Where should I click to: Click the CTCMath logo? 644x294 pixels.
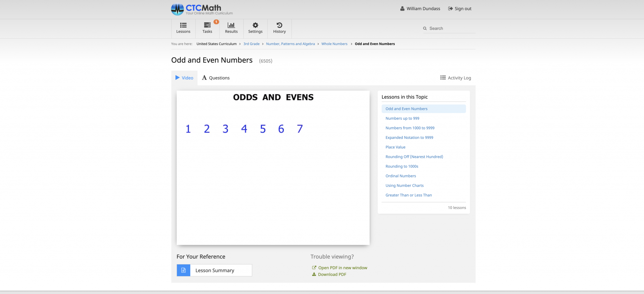point(202,9)
